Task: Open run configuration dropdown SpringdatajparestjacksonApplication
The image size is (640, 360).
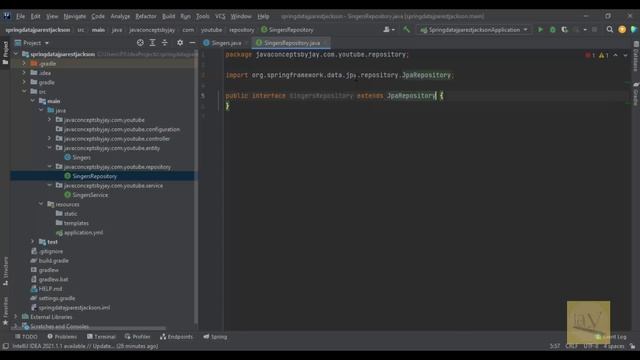Action: pyautogui.click(x=474, y=30)
